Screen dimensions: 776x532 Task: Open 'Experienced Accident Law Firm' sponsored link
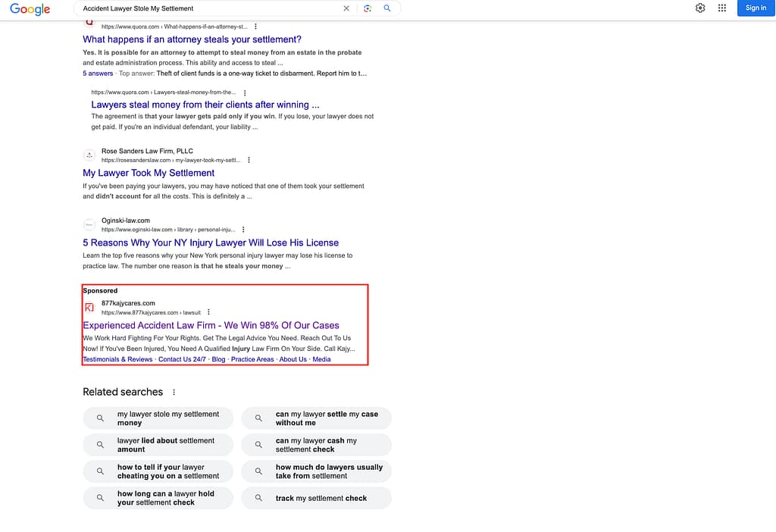click(x=211, y=325)
